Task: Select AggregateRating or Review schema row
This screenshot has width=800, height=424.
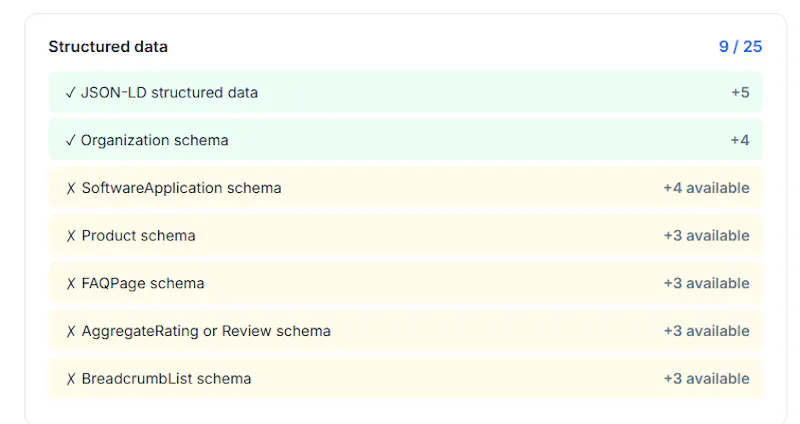Action: (x=406, y=331)
